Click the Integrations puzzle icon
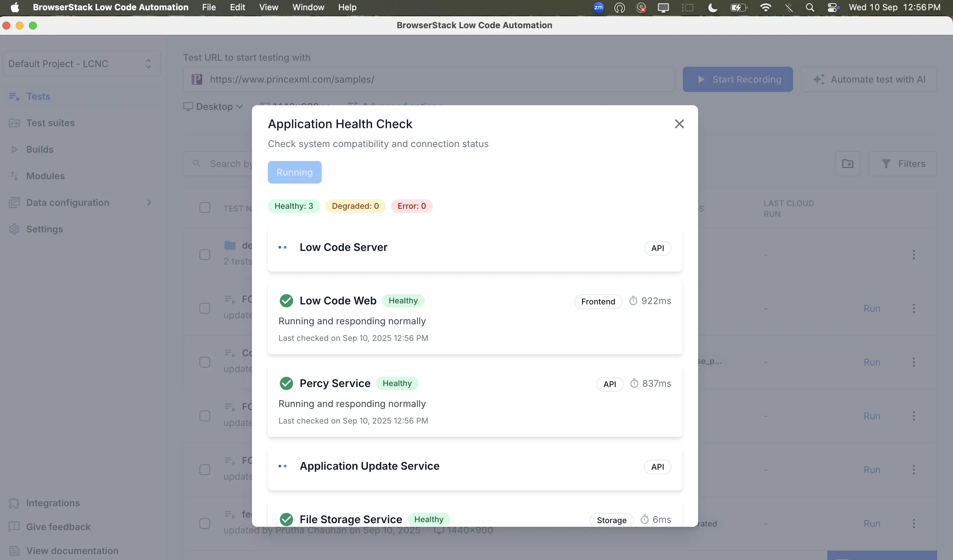Viewport: 953px width, 560px height. click(14, 503)
